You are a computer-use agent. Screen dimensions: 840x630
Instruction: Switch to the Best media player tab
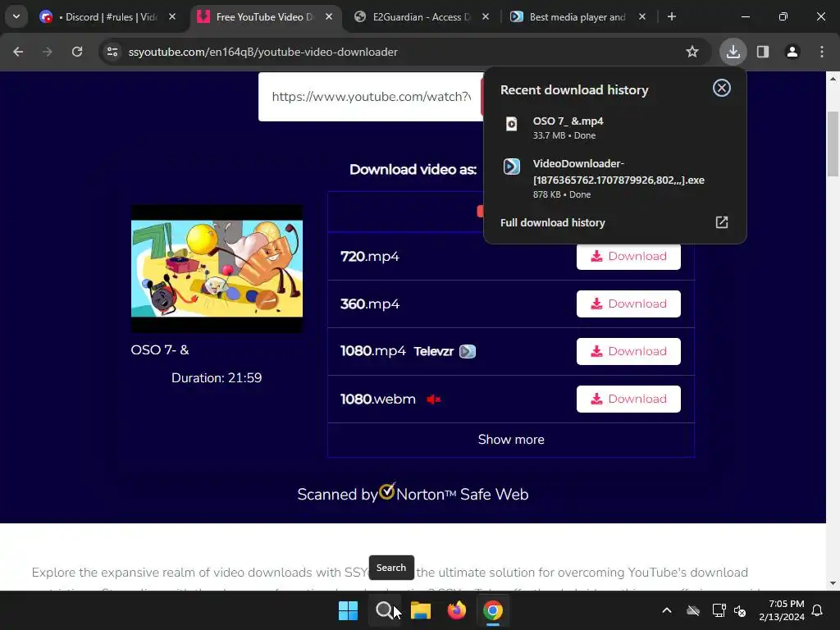pyautogui.click(x=577, y=17)
